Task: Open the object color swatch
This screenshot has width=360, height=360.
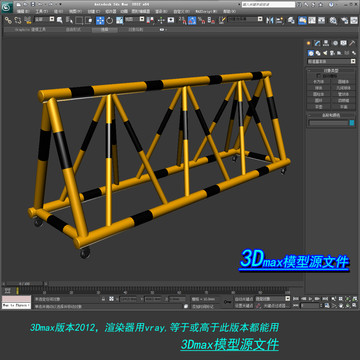Action: coord(352,123)
